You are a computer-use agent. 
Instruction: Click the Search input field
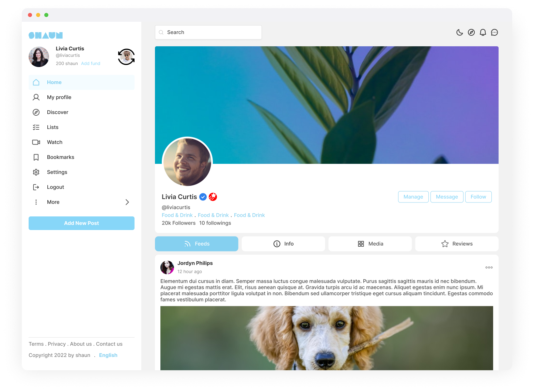tap(208, 32)
